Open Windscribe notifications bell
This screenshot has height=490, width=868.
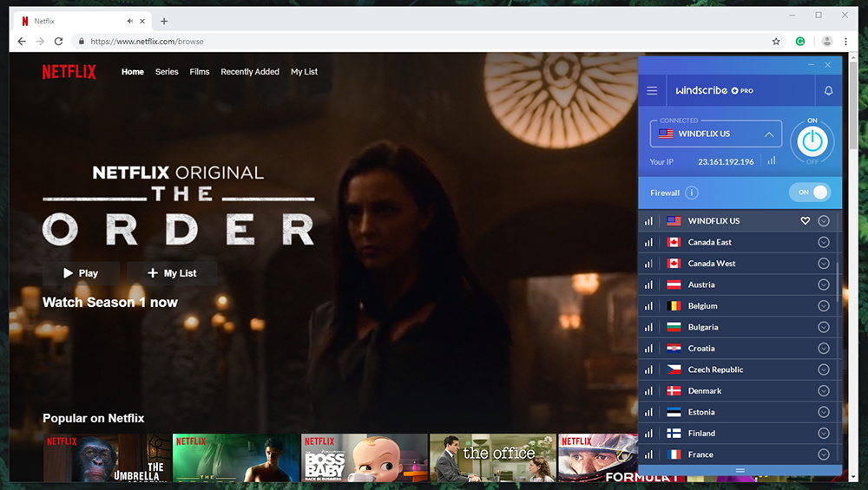click(x=828, y=90)
